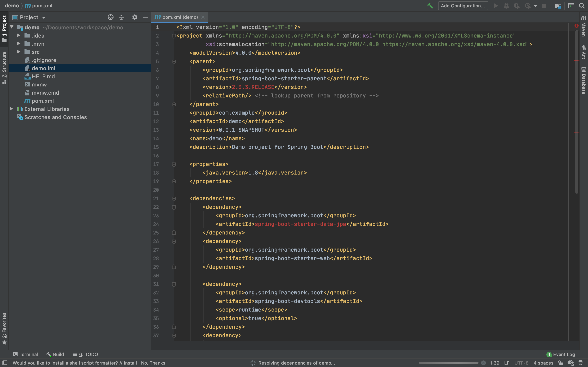
Task: Click the green Build Project hammer icon
Action: [430, 6]
